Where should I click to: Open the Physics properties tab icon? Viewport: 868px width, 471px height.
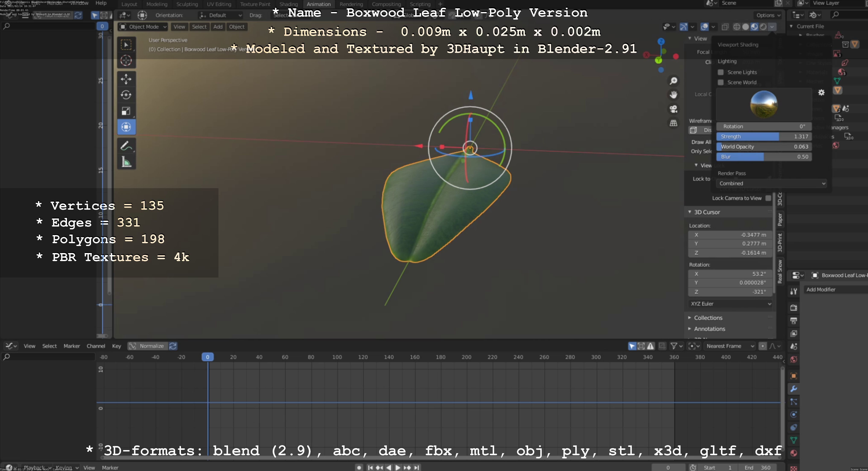point(794,414)
